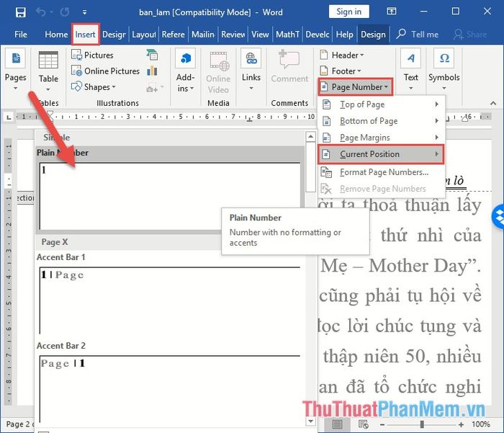Image resolution: width=504 pixels, height=433 pixels.
Task: Click the zoom slider handle
Action: (422, 424)
